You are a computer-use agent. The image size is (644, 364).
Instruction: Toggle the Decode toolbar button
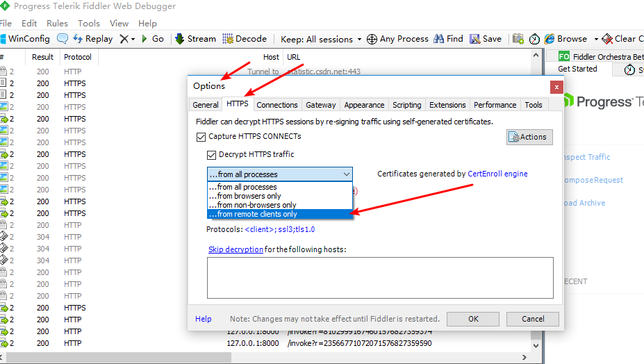tap(245, 39)
